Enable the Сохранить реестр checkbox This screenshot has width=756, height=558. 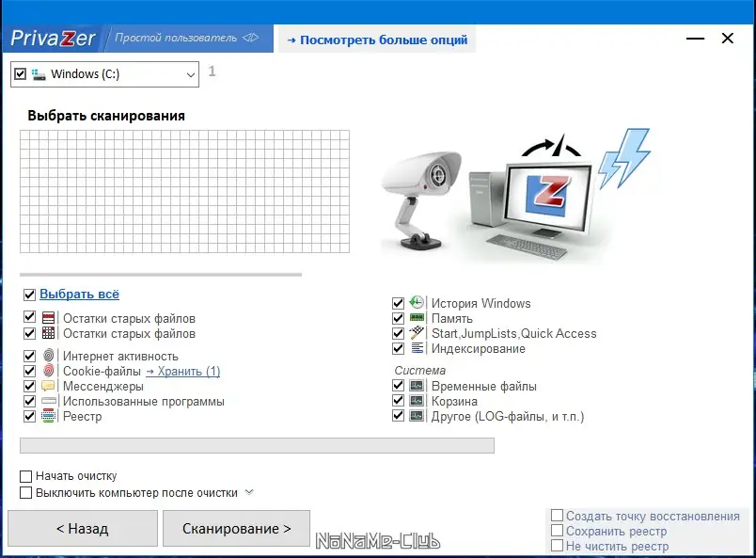(x=557, y=531)
